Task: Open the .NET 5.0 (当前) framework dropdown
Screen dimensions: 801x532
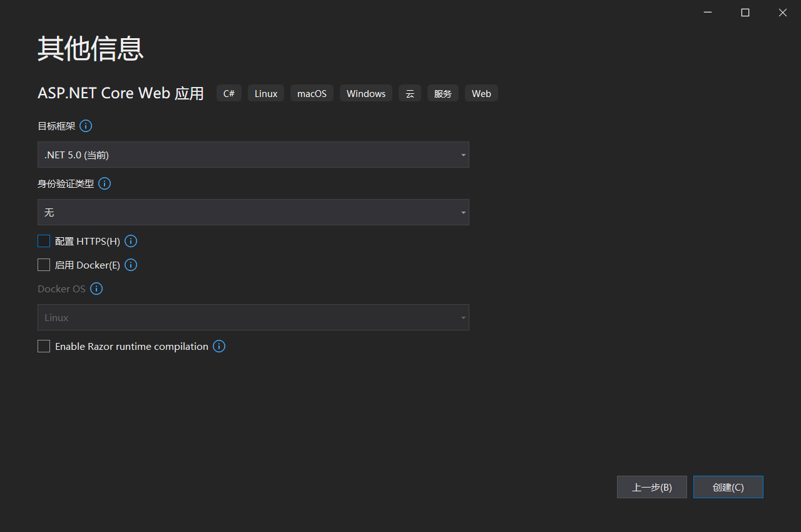Action: point(253,155)
